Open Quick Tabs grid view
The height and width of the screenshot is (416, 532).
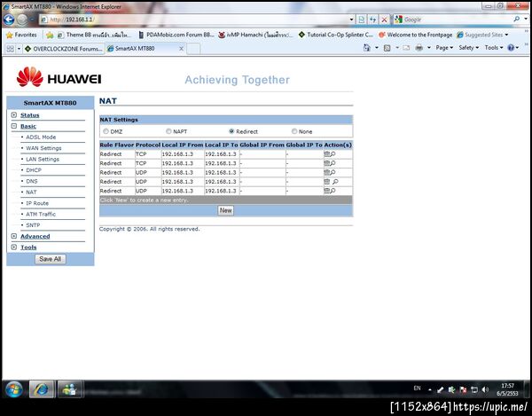(x=10, y=49)
